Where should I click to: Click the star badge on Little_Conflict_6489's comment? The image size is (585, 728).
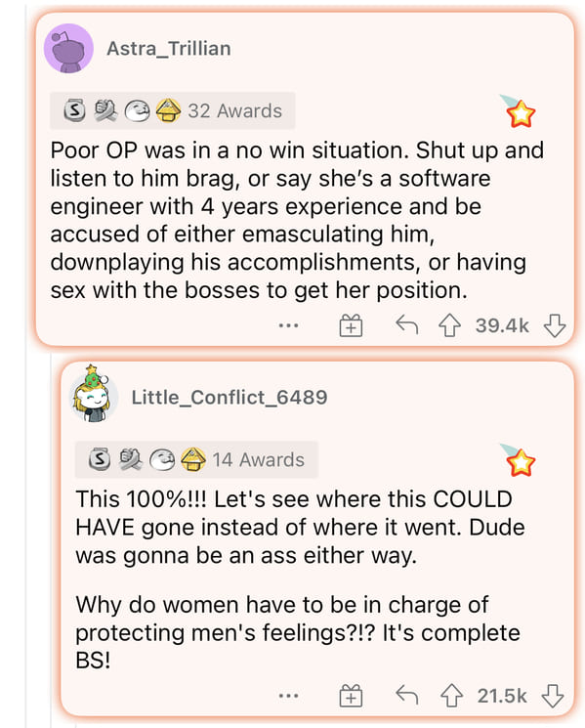(520, 460)
